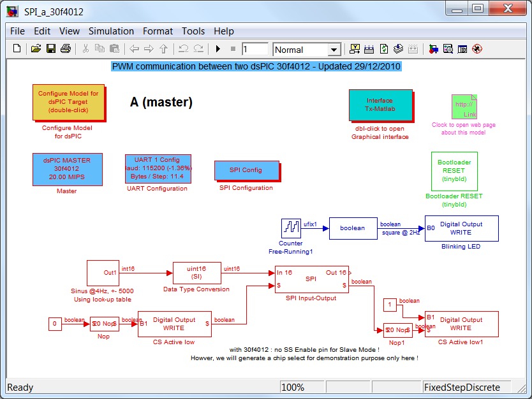The image size is (532, 399).
Task: Select the dsPIC MASTER 30f4012 block
Action: 68,170
